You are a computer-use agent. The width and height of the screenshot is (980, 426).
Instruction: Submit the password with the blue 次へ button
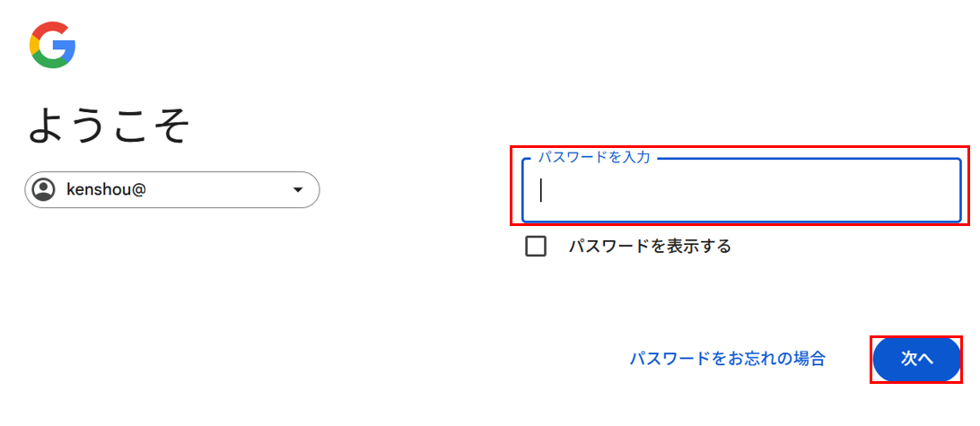[x=916, y=359]
